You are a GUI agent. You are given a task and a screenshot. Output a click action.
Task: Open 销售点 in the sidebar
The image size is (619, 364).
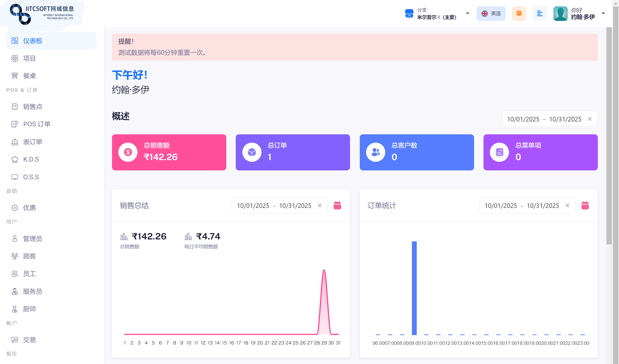coord(33,107)
